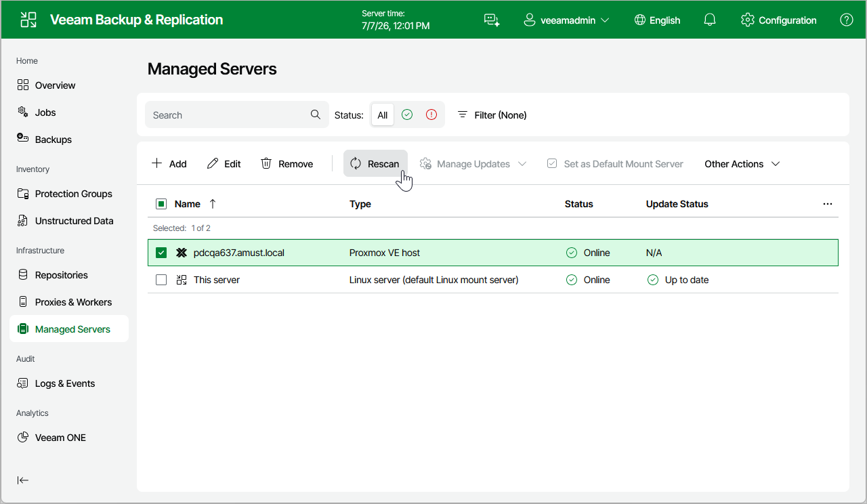
Task: Select Managed Servers in sidebar
Action: pyautogui.click(x=69, y=329)
